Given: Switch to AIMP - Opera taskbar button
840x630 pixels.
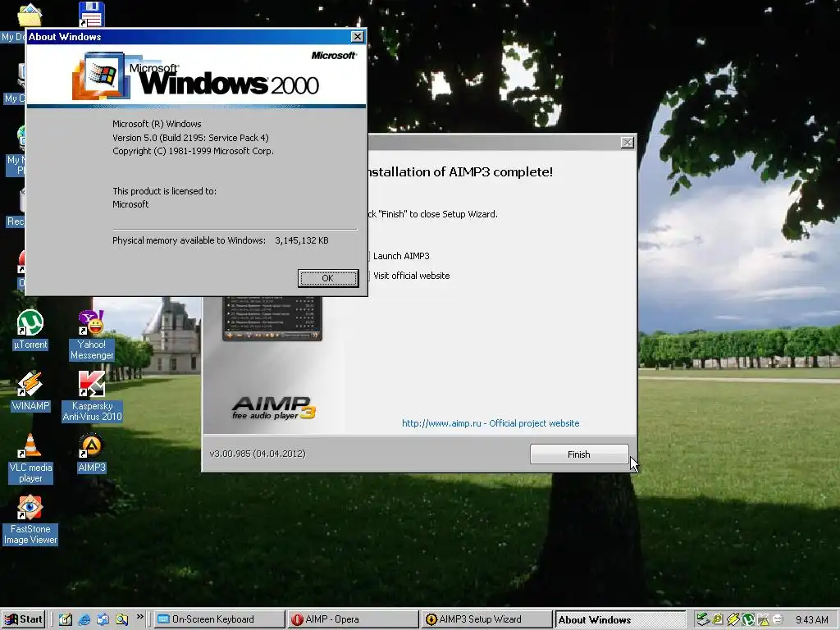Looking at the screenshot, I should tap(352, 620).
